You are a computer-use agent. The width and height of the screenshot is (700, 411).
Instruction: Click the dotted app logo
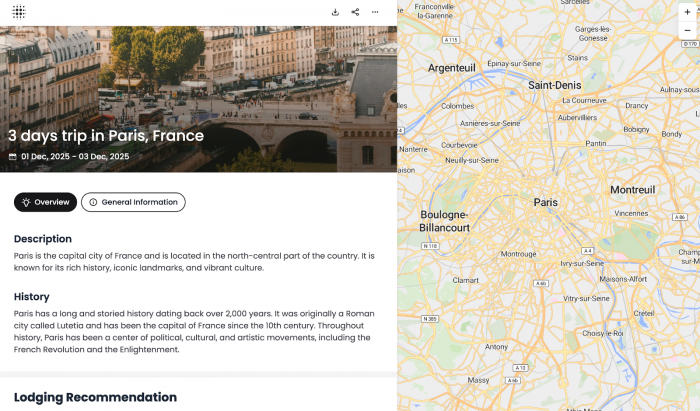pos(19,12)
